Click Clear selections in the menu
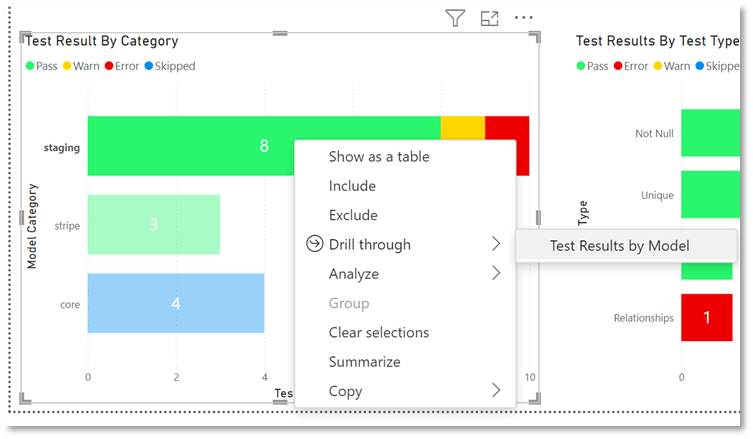 (x=379, y=332)
